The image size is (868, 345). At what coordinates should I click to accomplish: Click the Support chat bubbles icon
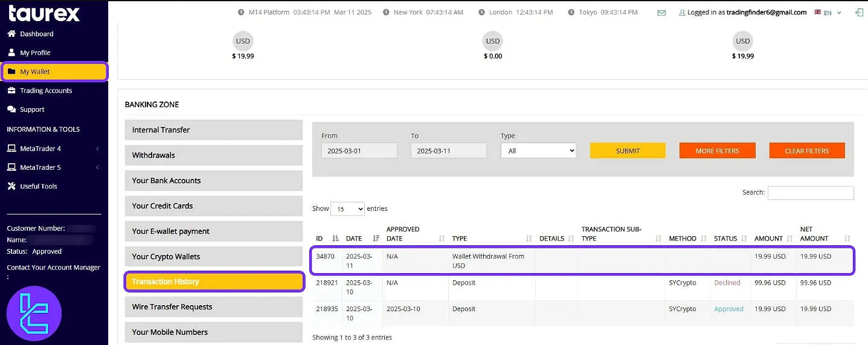coord(11,109)
